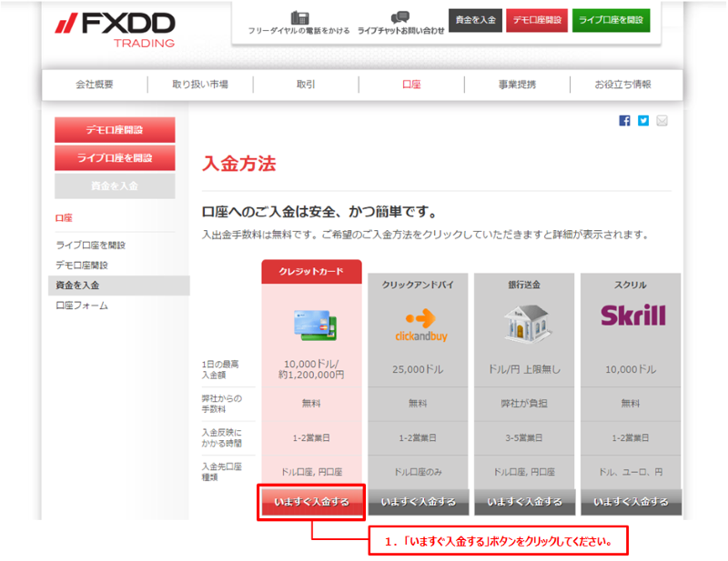Click いますぐ入金する under credit card

click(x=312, y=501)
